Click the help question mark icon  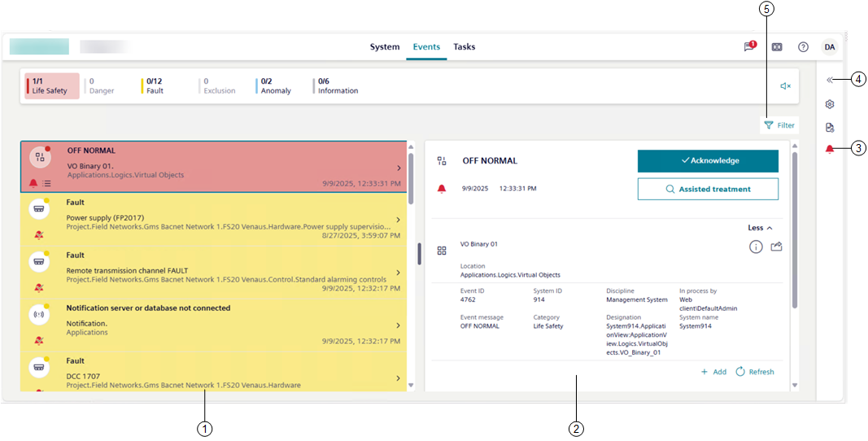click(803, 47)
